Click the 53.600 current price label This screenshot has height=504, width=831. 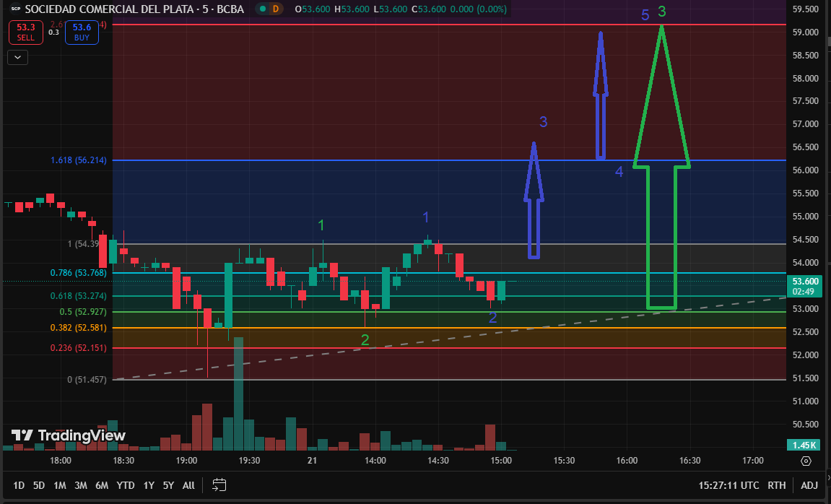[804, 286]
